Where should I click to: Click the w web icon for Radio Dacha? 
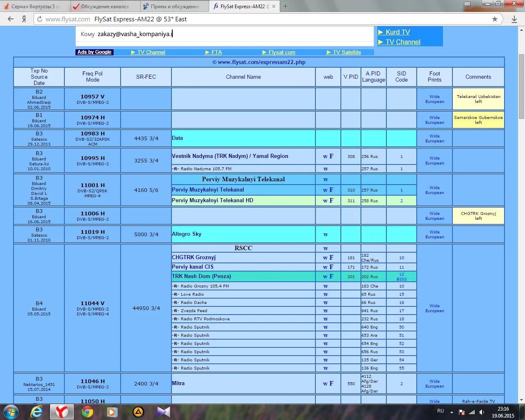point(326,303)
